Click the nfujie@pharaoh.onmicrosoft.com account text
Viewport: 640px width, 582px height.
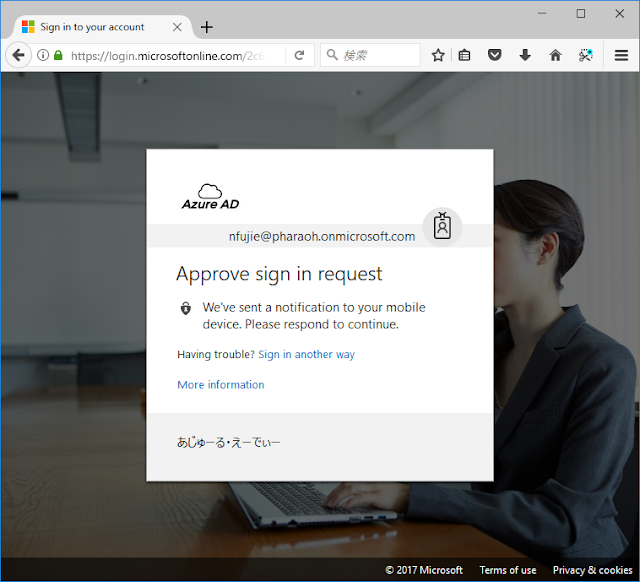pos(322,236)
